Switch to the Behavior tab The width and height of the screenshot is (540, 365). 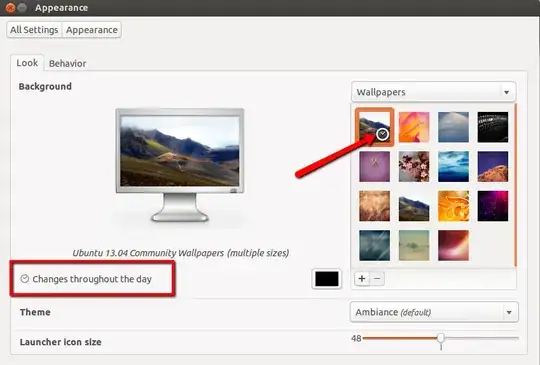pos(68,63)
